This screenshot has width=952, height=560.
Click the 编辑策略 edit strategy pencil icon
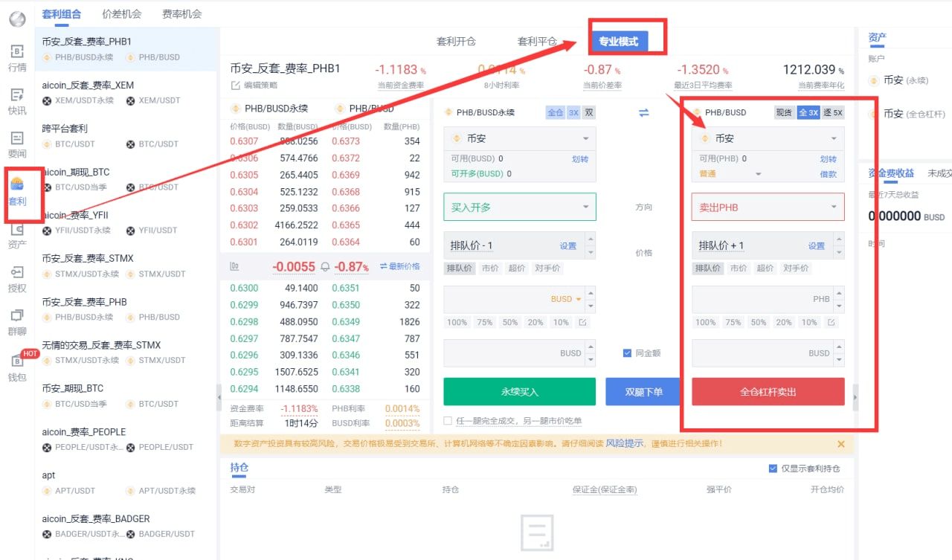tap(236, 86)
